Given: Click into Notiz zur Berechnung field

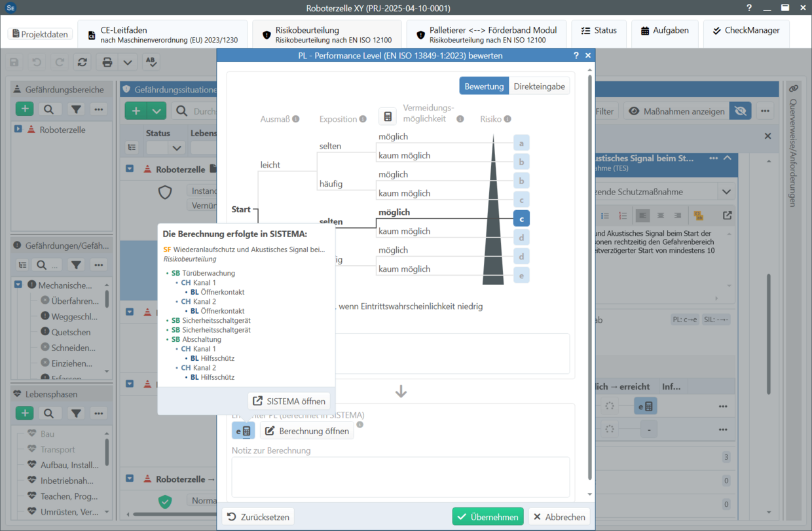Looking at the screenshot, I should pos(401,477).
